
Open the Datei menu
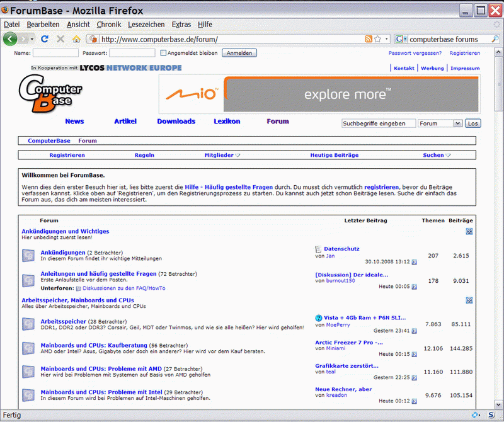coord(11,25)
